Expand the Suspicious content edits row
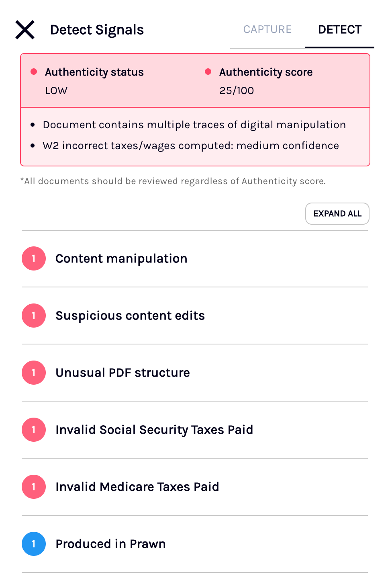392x578 pixels. [x=195, y=316]
